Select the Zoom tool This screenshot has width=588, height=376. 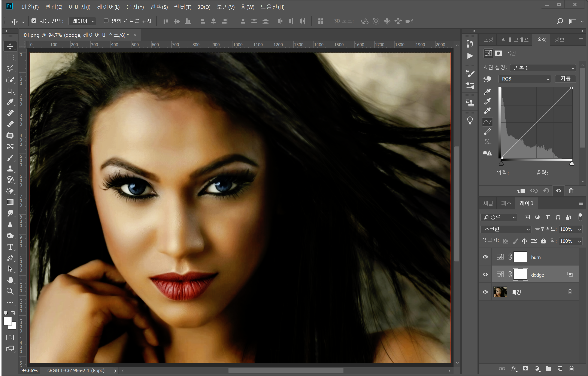10,291
